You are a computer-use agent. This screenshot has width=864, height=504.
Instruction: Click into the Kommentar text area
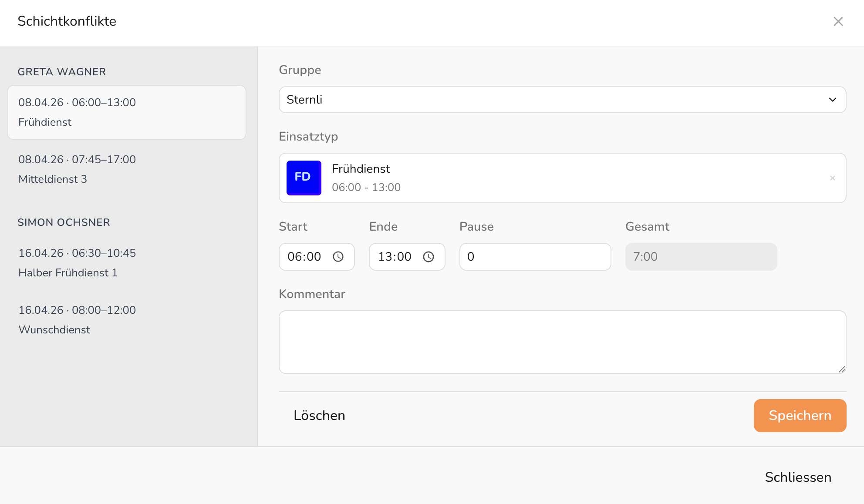click(562, 342)
